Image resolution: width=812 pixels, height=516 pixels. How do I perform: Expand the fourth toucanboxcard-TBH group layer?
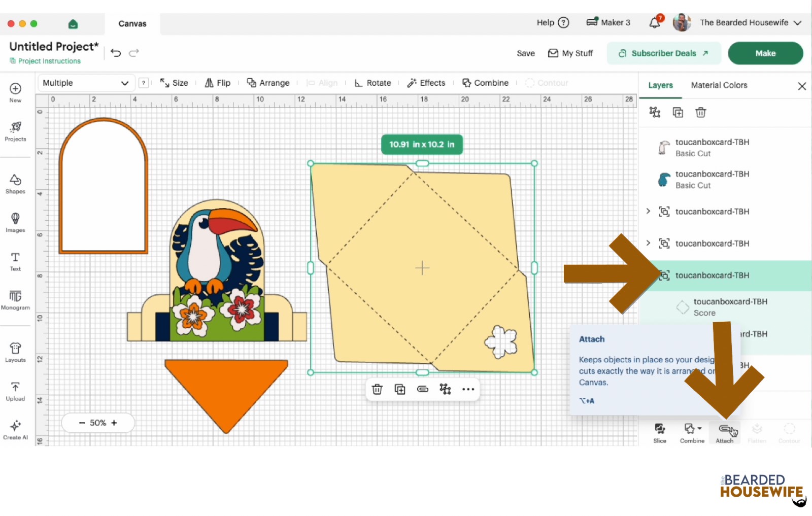click(x=648, y=243)
